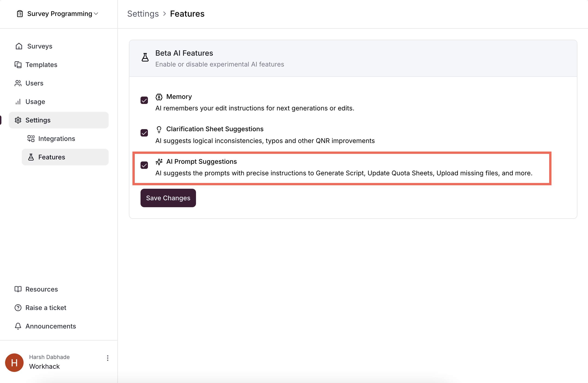This screenshot has width=588, height=383.
Task: Go to Integrations settings subpage
Action: coord(57,139)
